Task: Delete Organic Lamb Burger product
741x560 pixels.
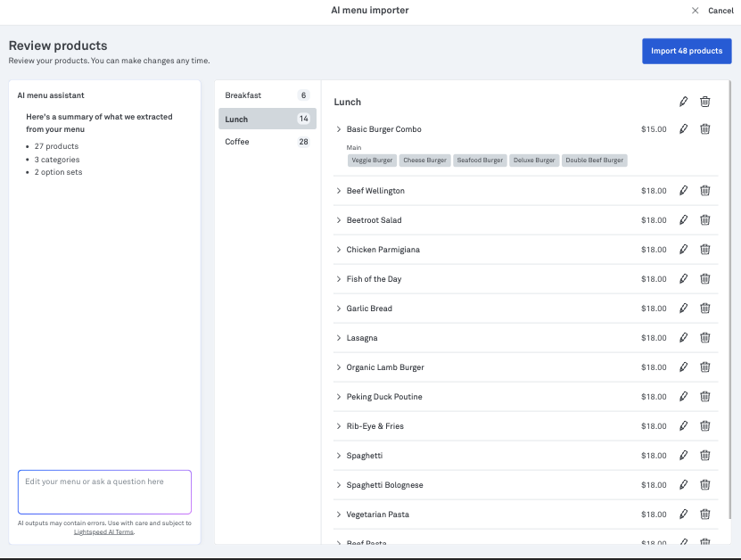Action: click(x=704, y=367)
